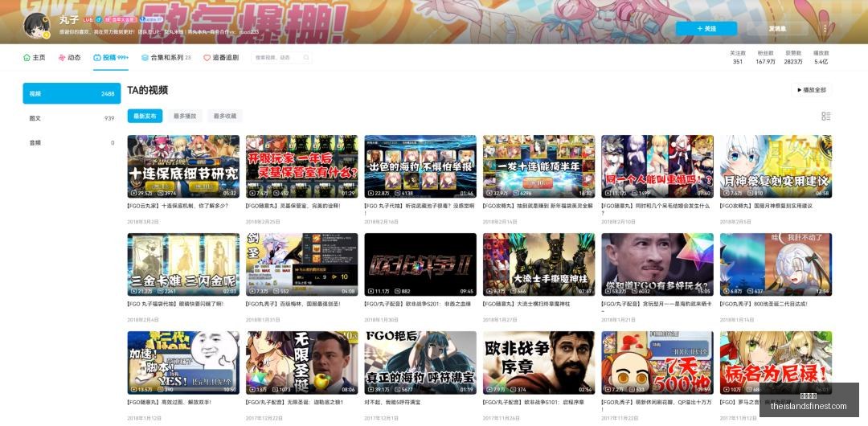Click the heart icon beside 追番追剧
The width and height of the screenshot is (868, 426).
coord(207,58)
